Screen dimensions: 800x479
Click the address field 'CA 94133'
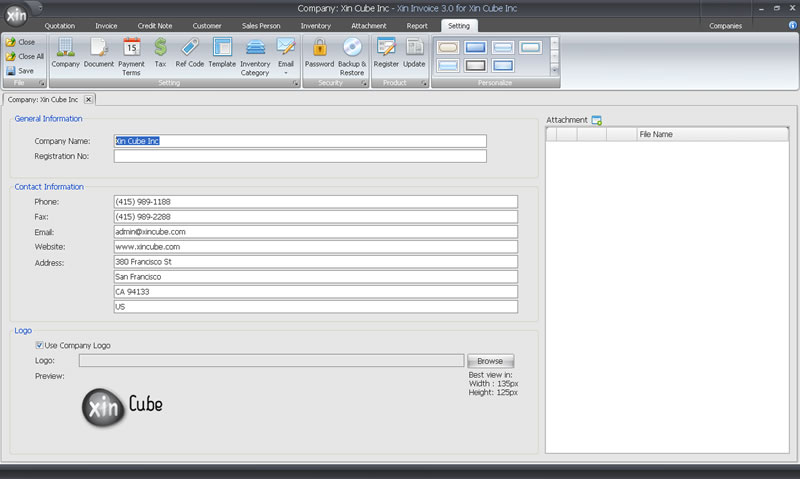tap(315, 292)
